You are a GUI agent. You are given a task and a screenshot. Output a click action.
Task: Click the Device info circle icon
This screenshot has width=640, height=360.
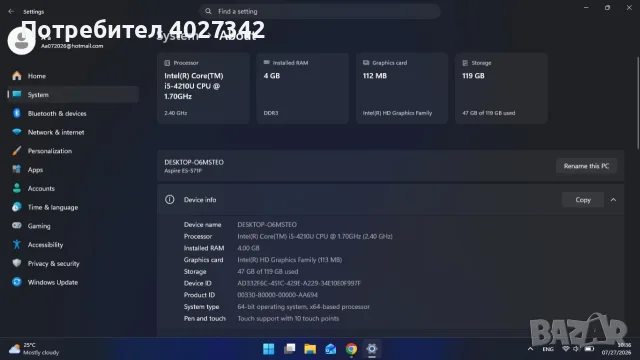[x=169, y=200]
